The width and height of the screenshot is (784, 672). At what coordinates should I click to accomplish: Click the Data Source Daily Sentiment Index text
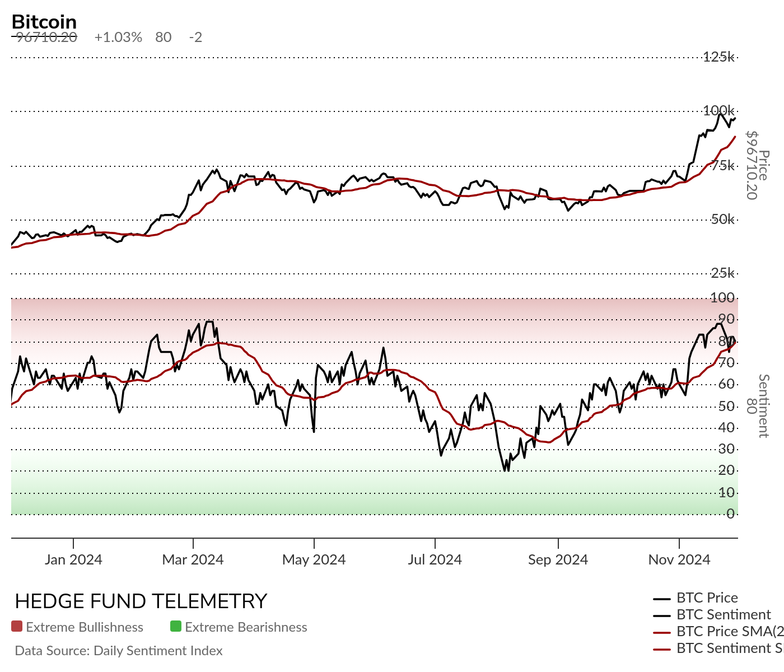click(x=119, y=651)
